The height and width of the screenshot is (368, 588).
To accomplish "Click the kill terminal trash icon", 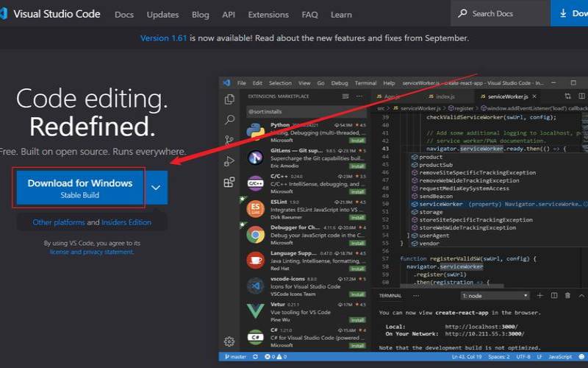I will click(x=567, y=296).
